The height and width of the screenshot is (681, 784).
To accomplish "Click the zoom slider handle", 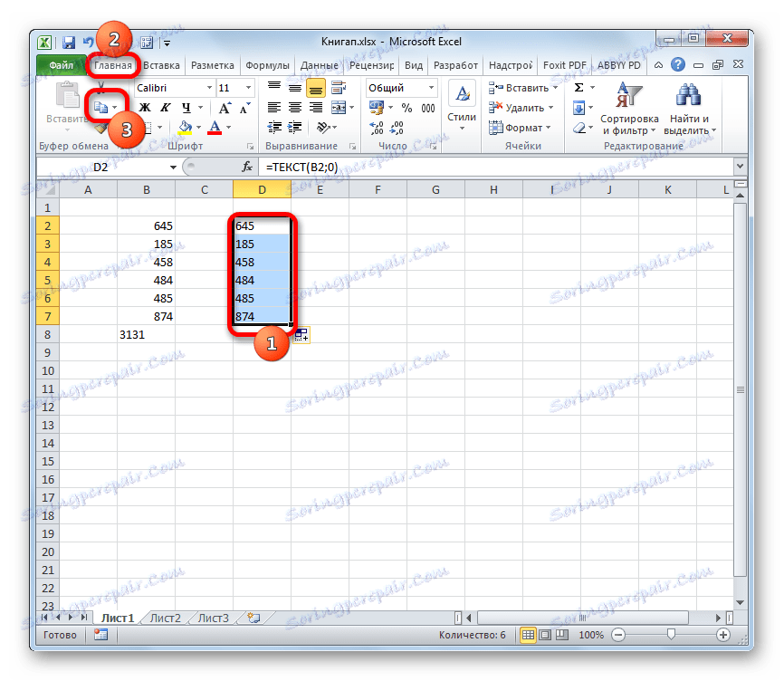I will coord(671,635).
